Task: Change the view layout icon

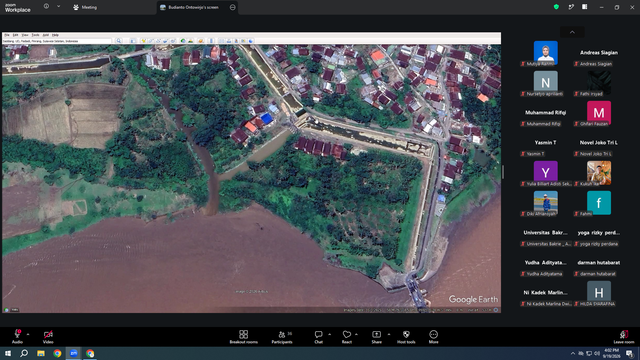Action: [584, 7]
